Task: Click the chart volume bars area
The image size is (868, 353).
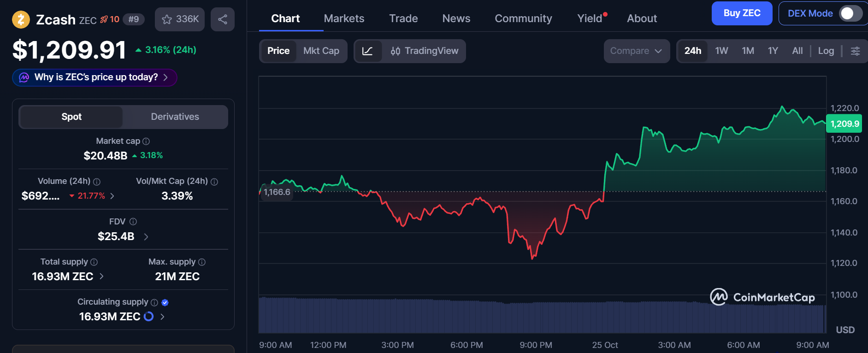Action: [x=542, y=316]
